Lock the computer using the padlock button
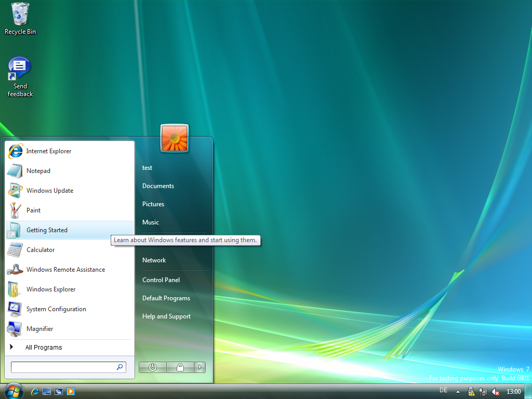532x399 pixels. point(180,367)
